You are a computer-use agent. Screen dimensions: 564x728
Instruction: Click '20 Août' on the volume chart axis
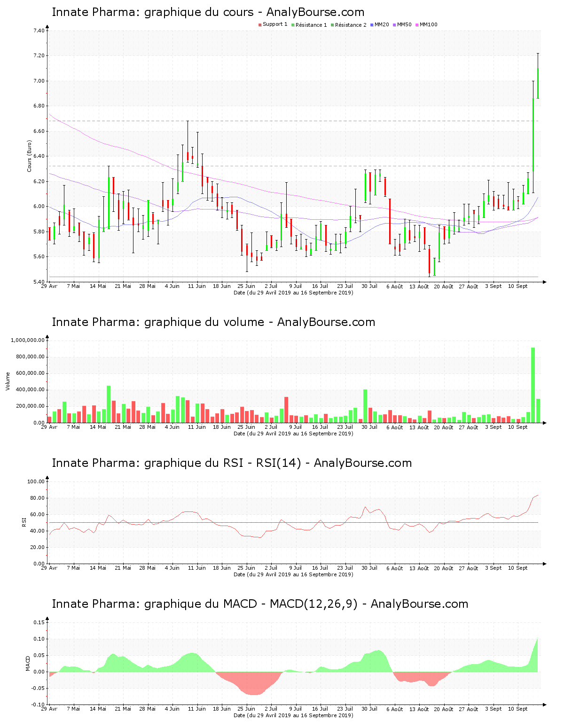click(443, 427)
